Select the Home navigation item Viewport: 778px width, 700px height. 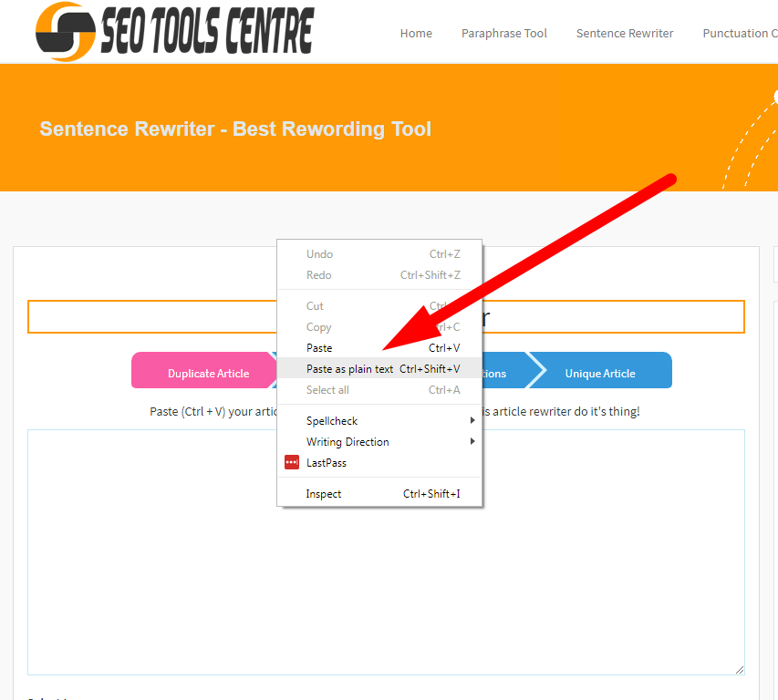(x=416, y=33)
